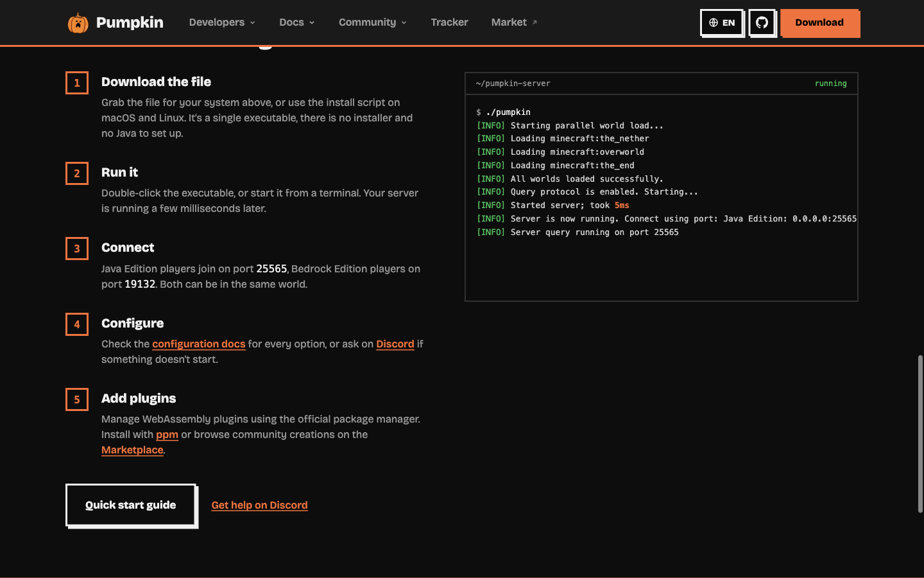Viewport: 924px width, 578px height.
Task: Click port number 19132 in Connect step
Action: tap(140, 285)
